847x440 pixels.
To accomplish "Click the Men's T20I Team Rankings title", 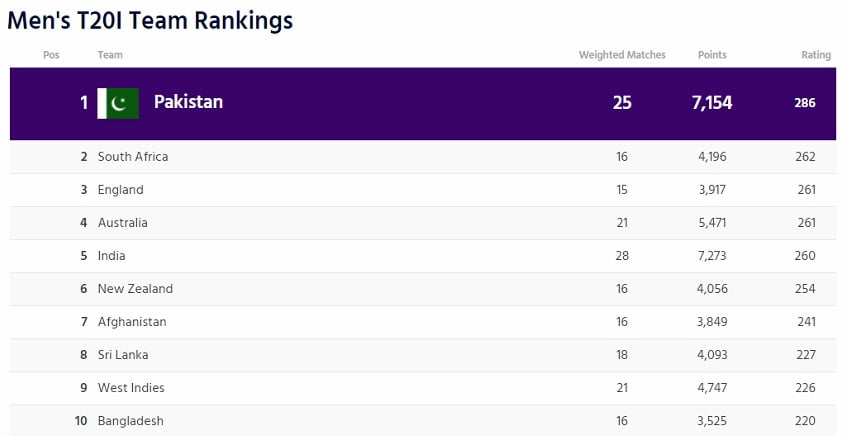I will pos(150,20).
